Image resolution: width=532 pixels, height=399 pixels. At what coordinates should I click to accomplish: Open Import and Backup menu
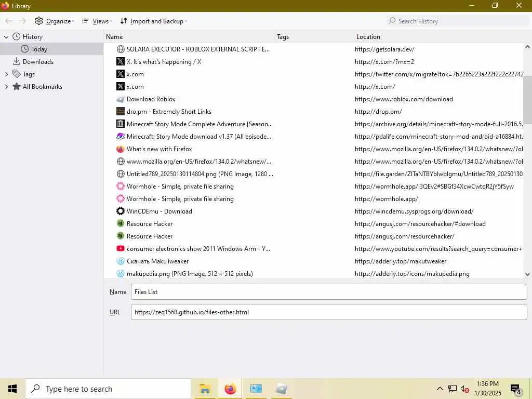154,21
